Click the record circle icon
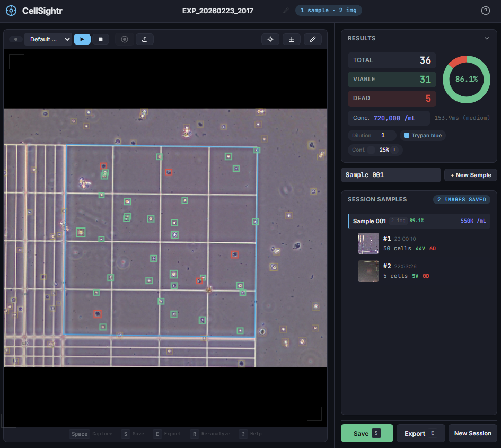 click(x=125, y=39)
